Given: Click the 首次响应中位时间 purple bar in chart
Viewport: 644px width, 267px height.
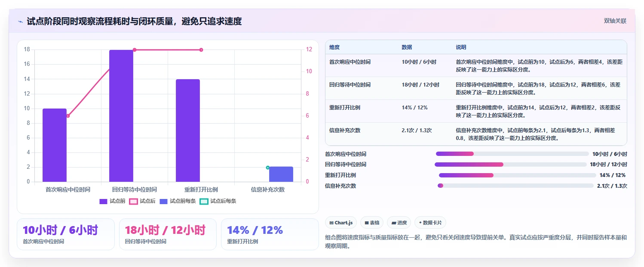Looking at the screenshot, I should point(55,145).
